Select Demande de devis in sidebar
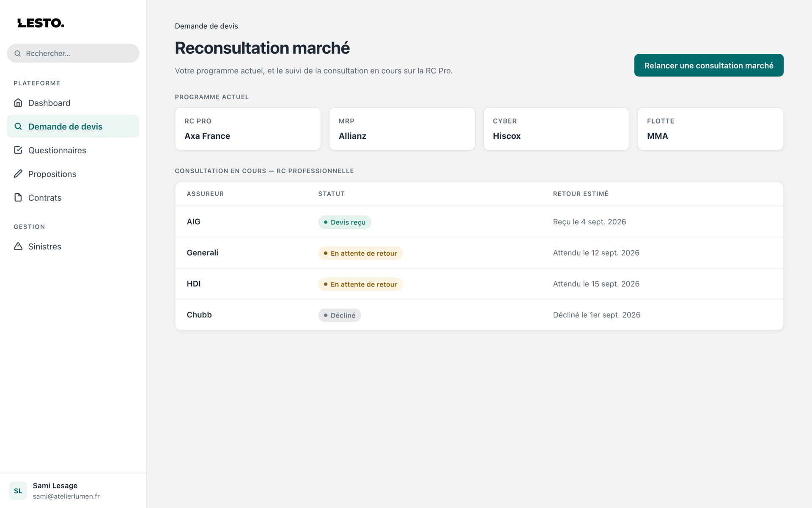This screenshot has width=812, height=508. [x=73, y=126]
